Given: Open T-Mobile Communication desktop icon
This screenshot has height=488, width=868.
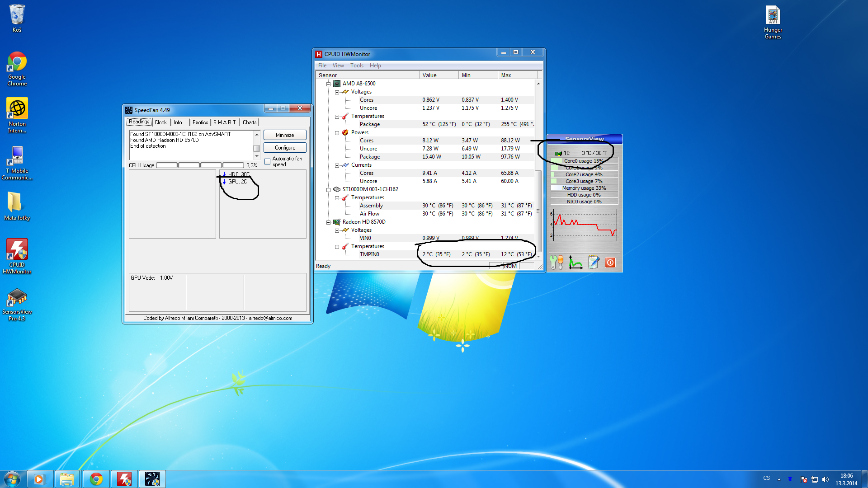Looking at the screenshot, I should coord(17,163).
